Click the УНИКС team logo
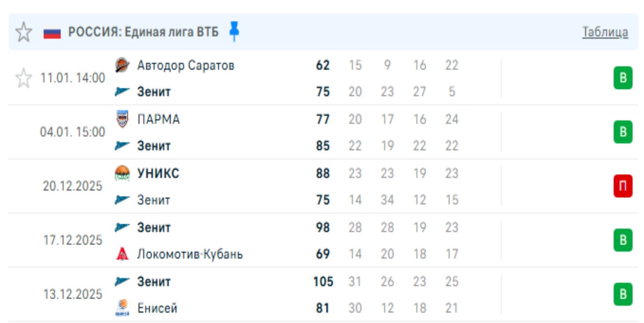This screenshot has width=644, height=323. (123, 173)
